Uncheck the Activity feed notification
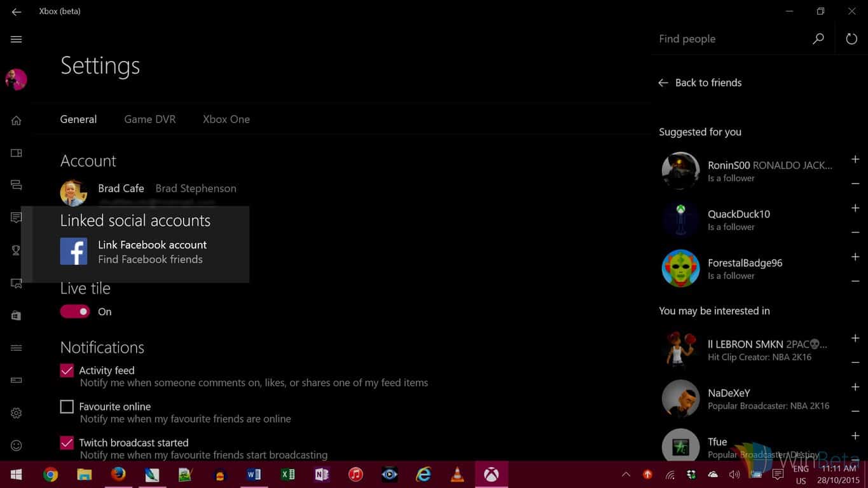The image size is (868, 488). (x=67, y=370)
